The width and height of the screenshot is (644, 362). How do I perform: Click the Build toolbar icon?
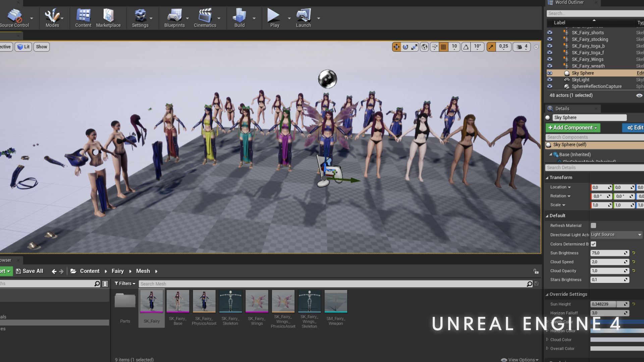pos(239,18)
